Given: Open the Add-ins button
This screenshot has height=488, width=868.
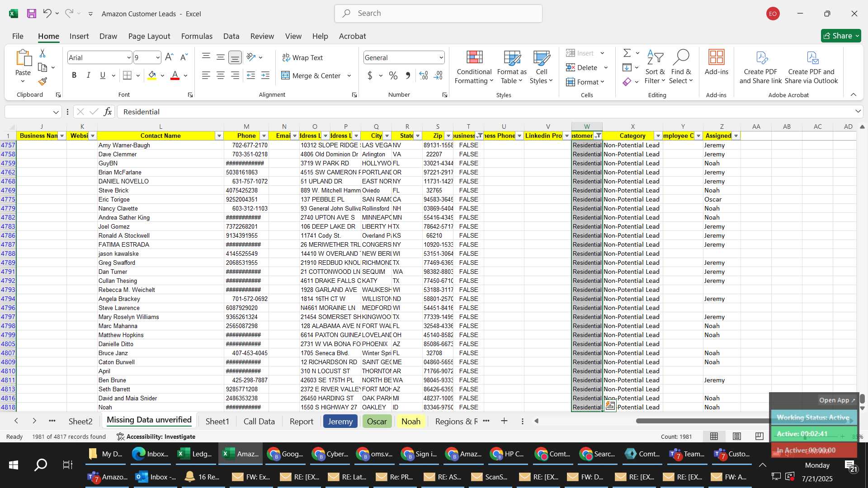Looking at the screenshot, I should pyautogui.click(x=716, y=62).
